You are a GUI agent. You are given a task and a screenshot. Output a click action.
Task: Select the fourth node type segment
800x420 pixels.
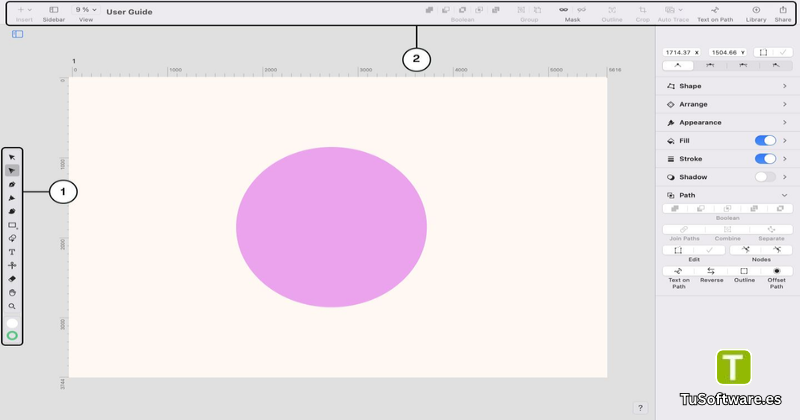click(x=776, y=65)
